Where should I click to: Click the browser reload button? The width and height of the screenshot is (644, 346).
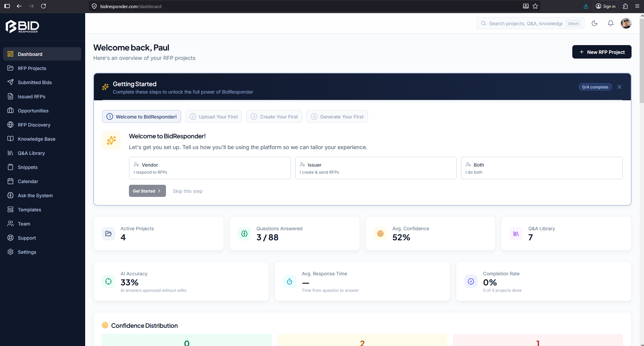pyautogui.click(x=43, y=6)
